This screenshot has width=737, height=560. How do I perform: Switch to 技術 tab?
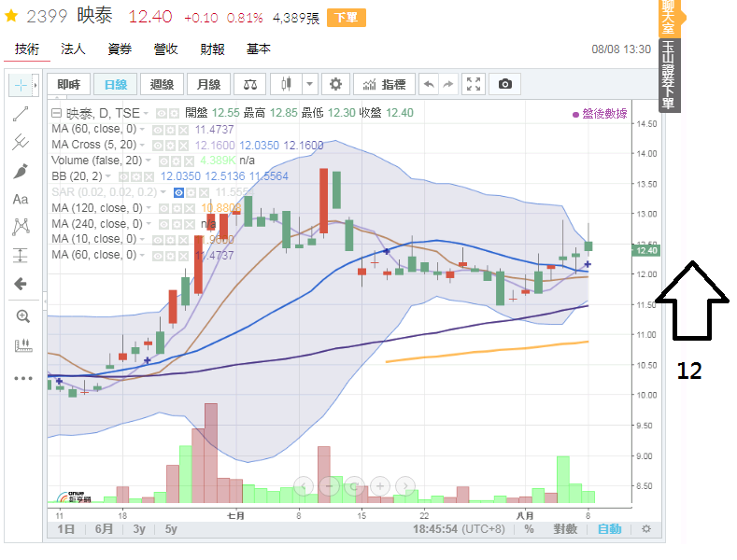pos(27,49)
